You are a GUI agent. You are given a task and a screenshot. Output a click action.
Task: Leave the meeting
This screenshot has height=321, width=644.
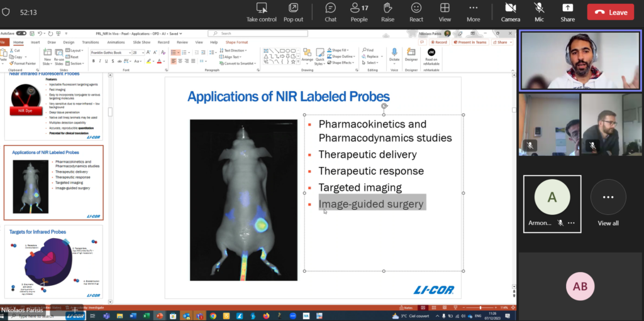(610, 13)
